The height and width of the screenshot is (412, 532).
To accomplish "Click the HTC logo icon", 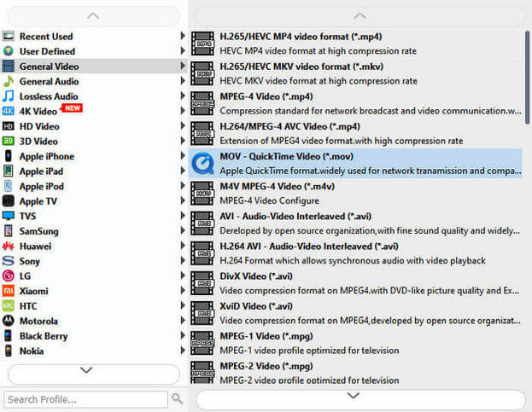I will 9,306.
